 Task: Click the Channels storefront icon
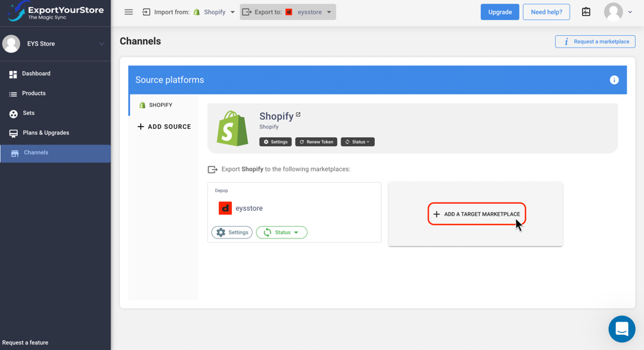click(x=14, y=154)
